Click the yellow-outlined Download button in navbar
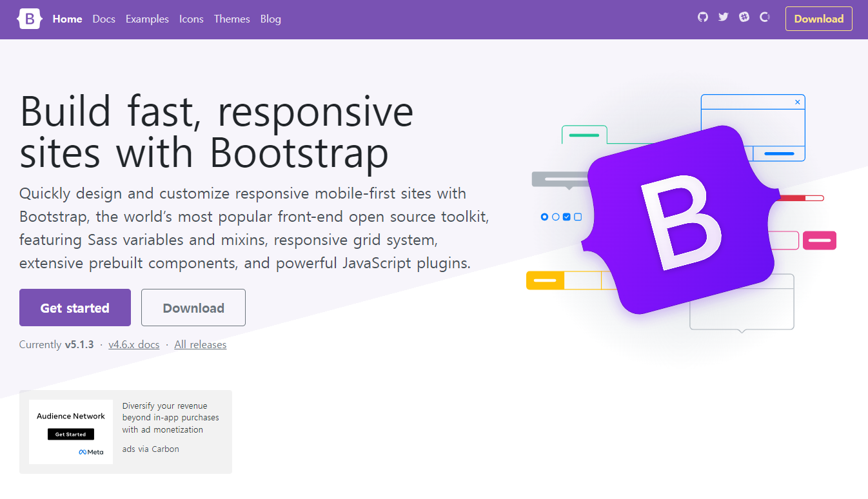868x499 pixels. point(819,19)
